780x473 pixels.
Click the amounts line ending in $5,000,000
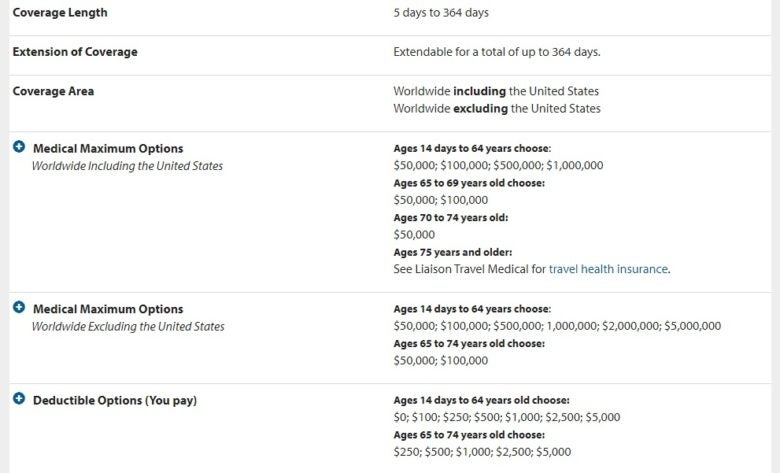557,326
